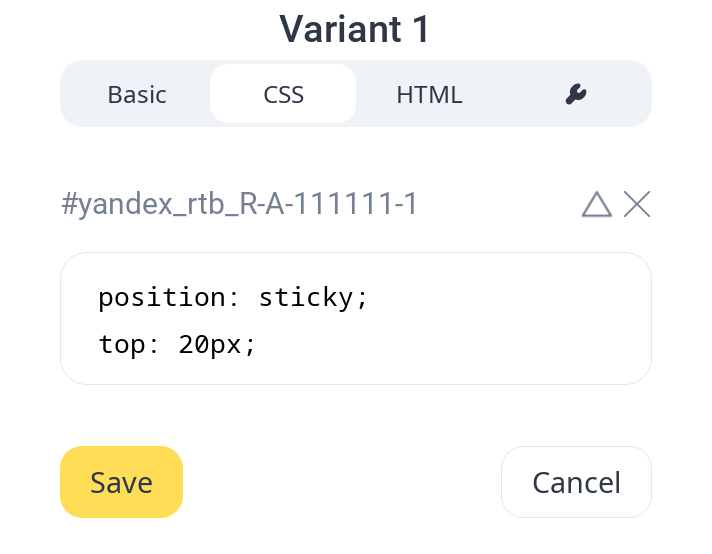
Task: Place cursor in the "position: sticky;" line
Action: (x=234, y=297)
